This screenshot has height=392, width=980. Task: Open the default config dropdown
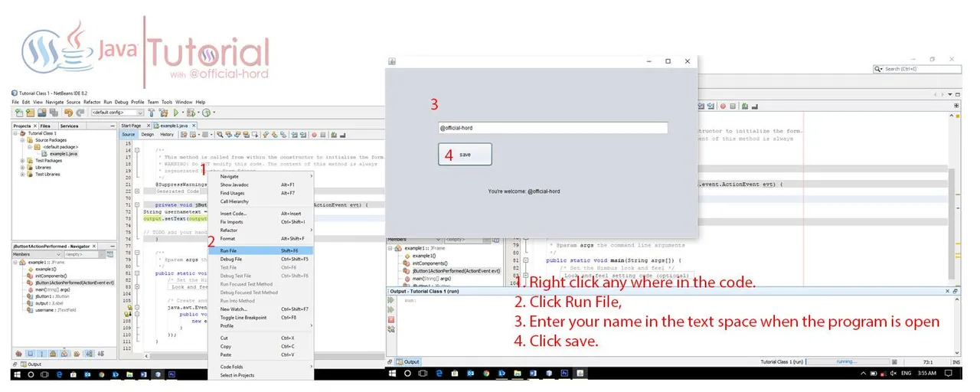(117, 113)
